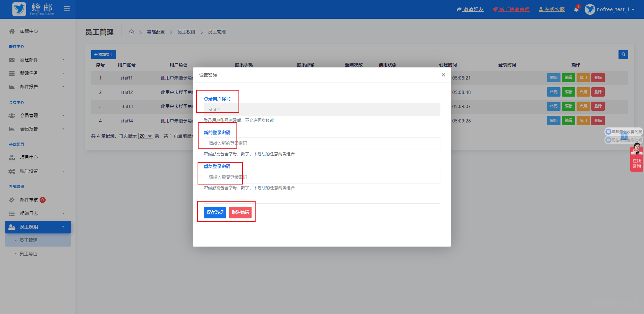Click the nofree_test_1 user avatar
Viewport: 644px width, 314px height.
click(x=590, y=9)
